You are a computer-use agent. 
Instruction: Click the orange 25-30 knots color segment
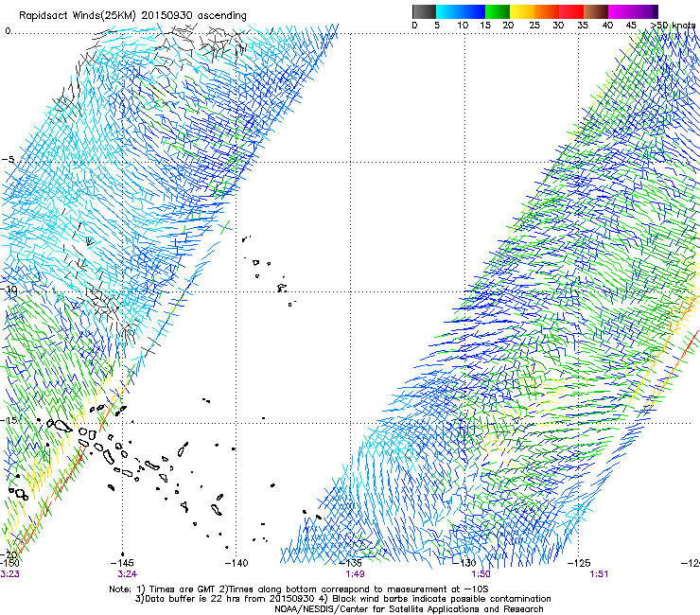[547, 11]
